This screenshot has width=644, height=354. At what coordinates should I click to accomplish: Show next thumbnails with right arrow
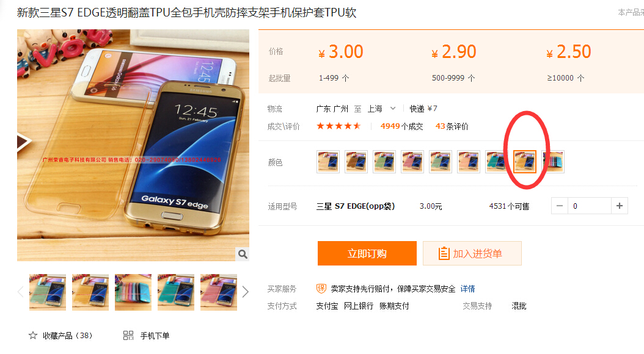245,292
